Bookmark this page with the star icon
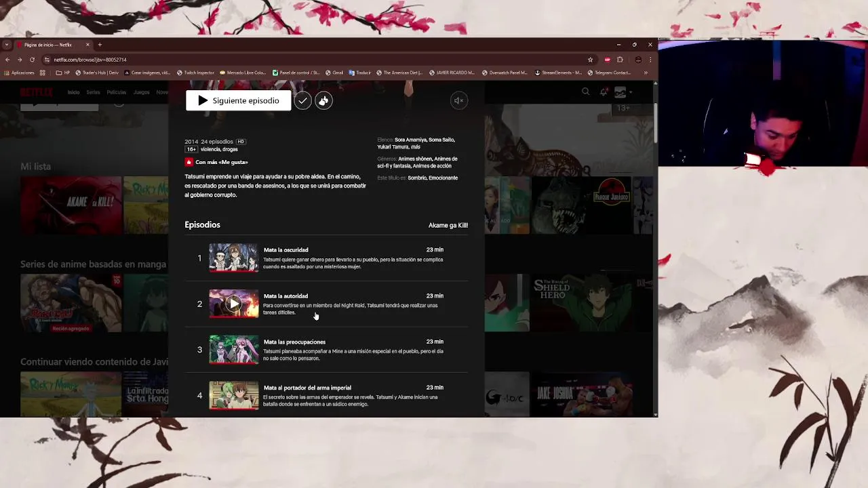The height and width of the screenshot is (488, 868). tap(590, 60)
